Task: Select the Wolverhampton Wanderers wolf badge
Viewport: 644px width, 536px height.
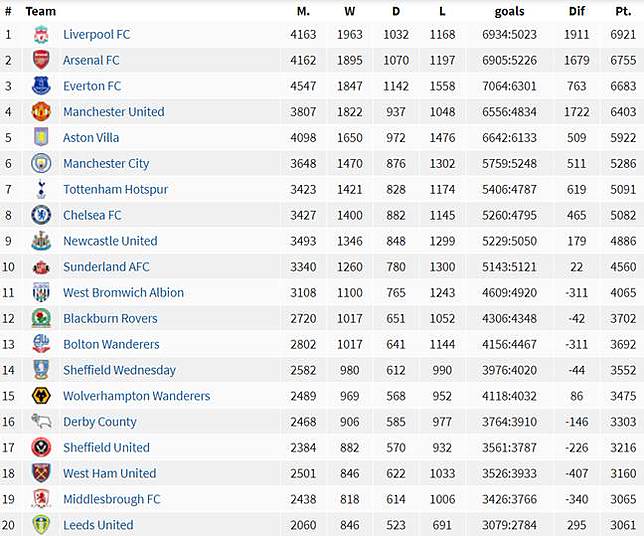Action: point(41,396)
